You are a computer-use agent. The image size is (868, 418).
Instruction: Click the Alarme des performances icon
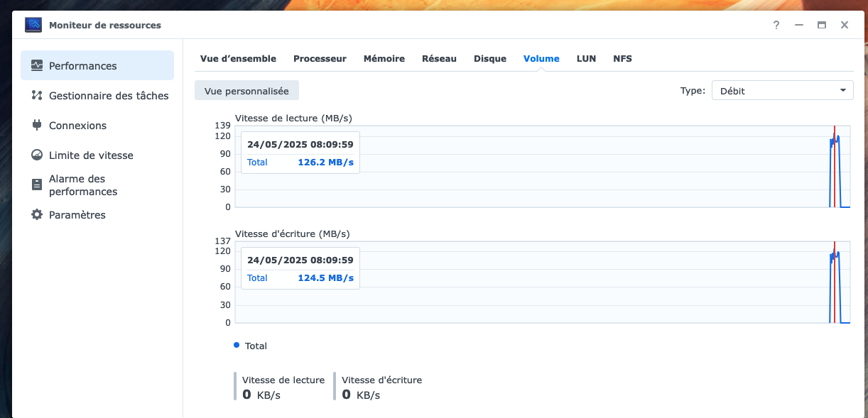point(37,185)
